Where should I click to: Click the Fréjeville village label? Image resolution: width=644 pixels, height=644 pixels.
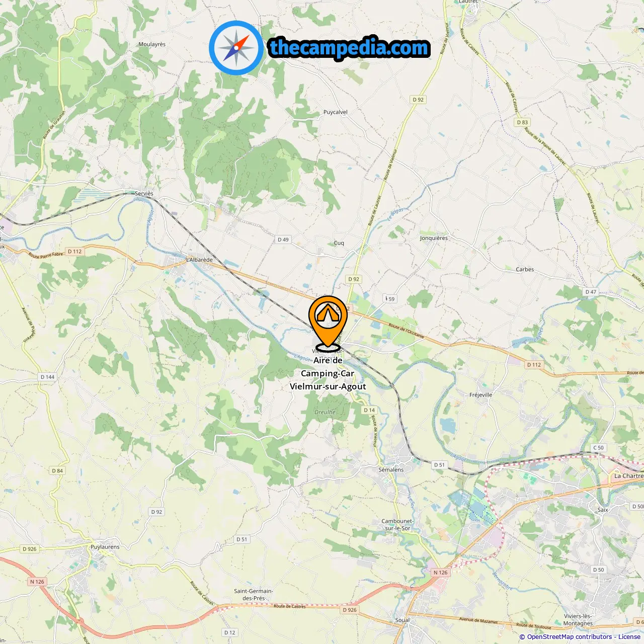(x=480, y=395)
